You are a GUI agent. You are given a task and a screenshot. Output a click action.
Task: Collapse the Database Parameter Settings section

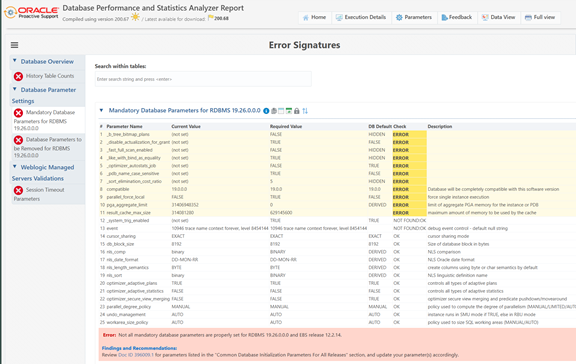tap(15, 89)
